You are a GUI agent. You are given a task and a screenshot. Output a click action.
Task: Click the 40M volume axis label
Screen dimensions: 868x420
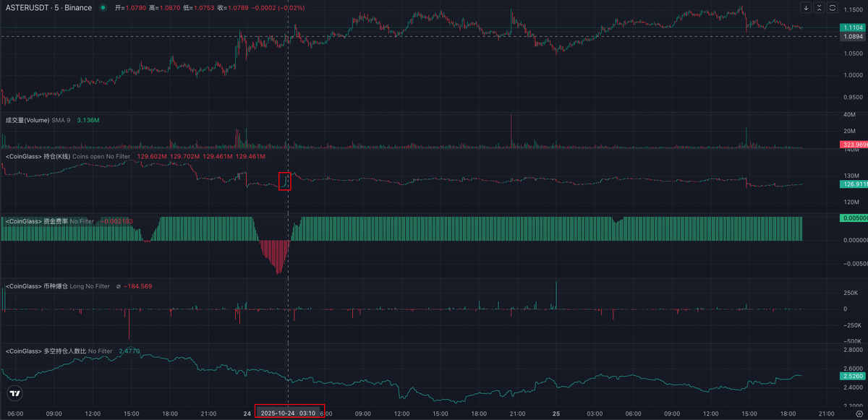coord(850,115)
